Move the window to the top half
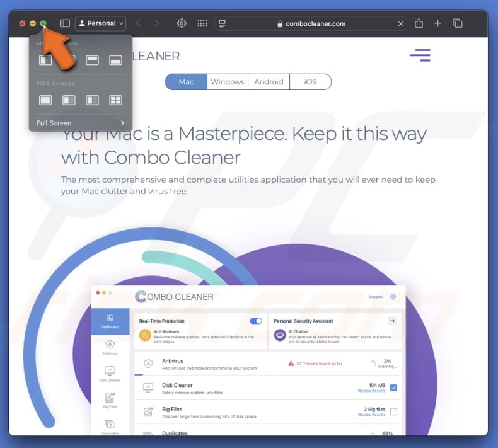The height and width of the screenshot is (448, 498). tap(92, 60)
